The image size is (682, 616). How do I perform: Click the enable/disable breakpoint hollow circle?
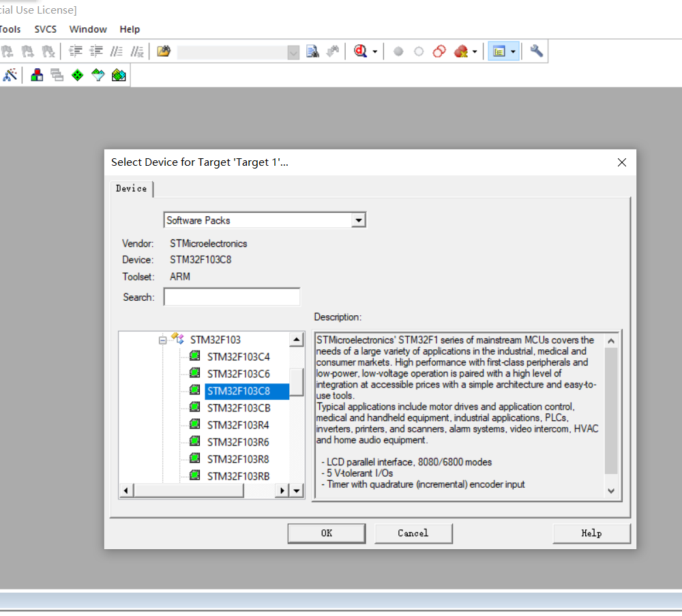point(419,52)
